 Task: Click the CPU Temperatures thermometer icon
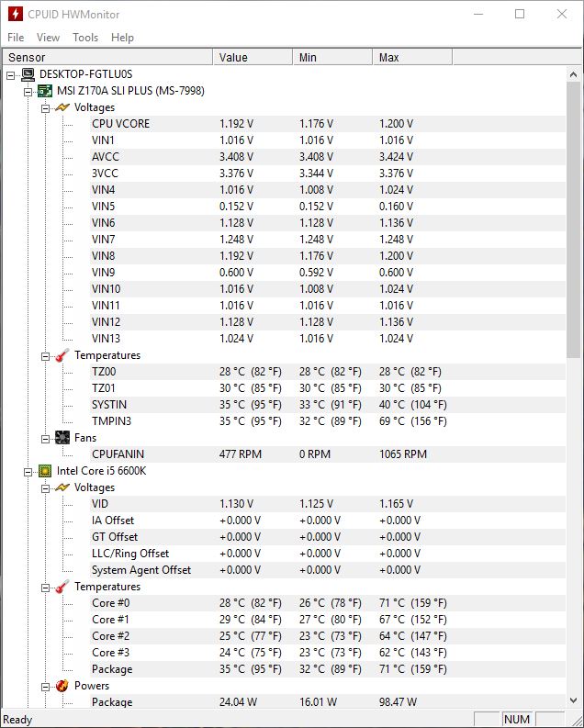click(62, 587)
